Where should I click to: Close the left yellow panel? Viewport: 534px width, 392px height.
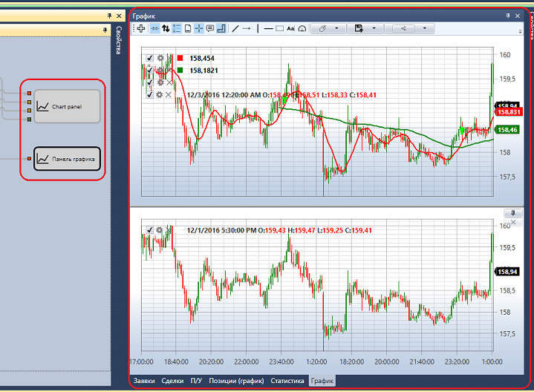(x=119, y=16)
